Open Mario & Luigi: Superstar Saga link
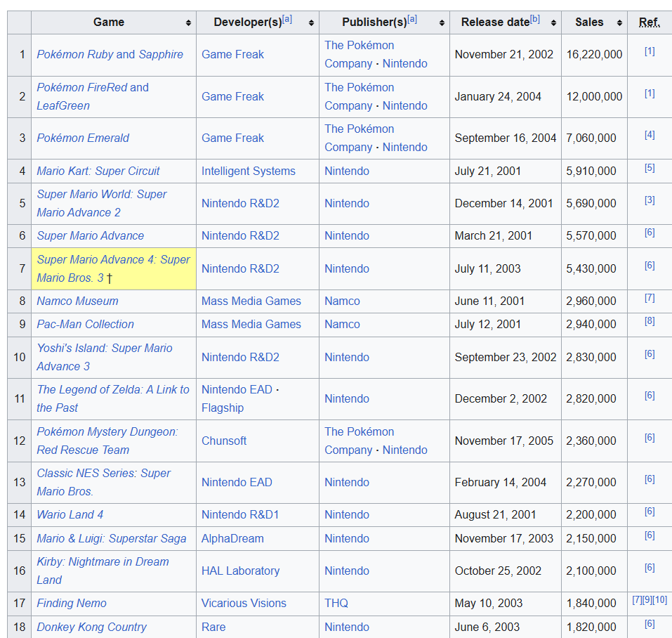 pyautogui.click(x=112, y=538)
